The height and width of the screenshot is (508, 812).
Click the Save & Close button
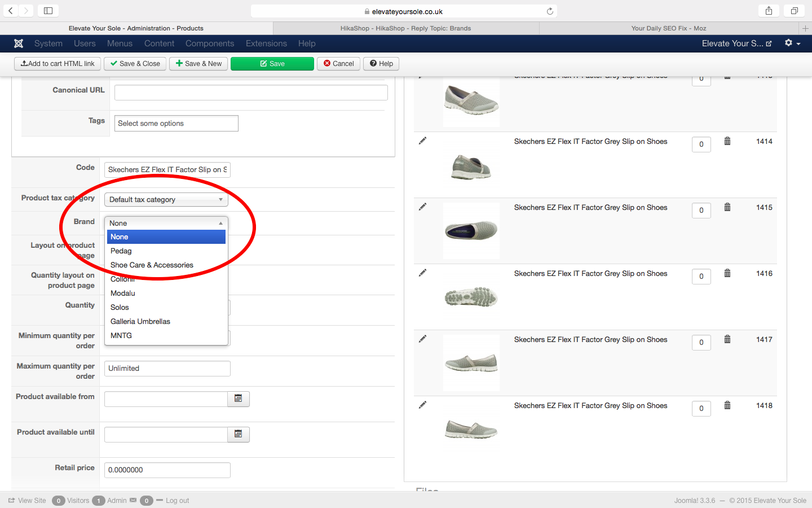pos(135,64)
